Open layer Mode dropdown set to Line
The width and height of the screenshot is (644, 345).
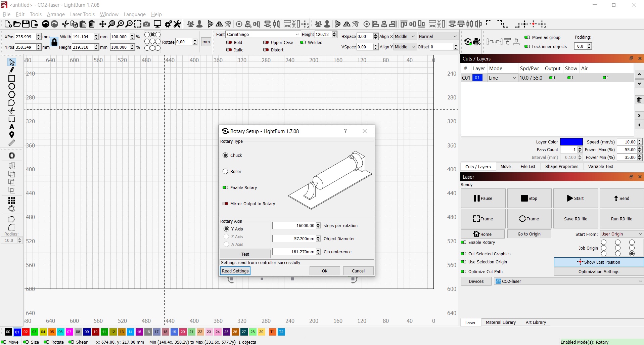click(502, 78)
